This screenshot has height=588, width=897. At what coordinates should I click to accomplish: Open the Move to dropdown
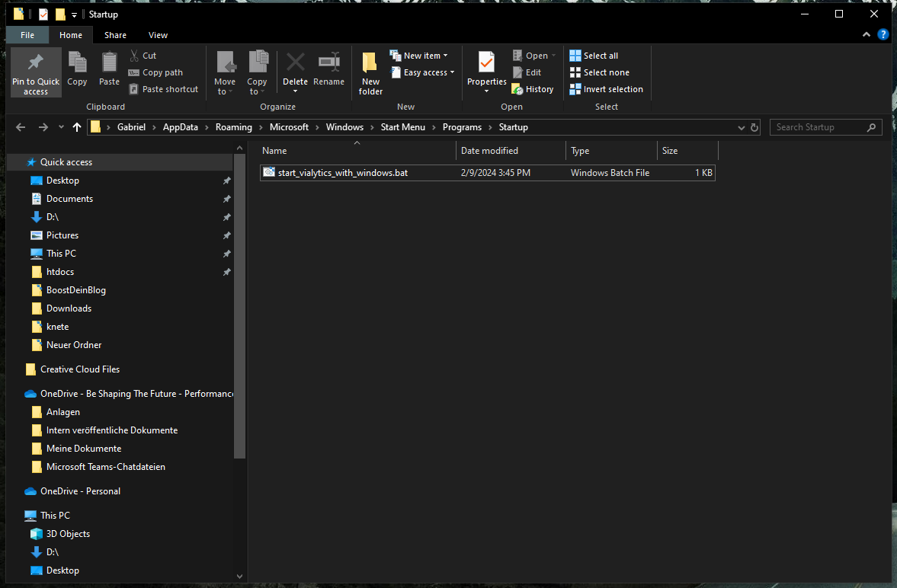point(225,72)
